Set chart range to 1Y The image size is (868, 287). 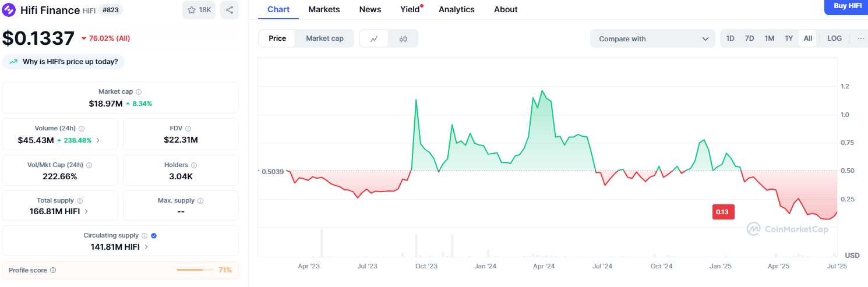[x=789, y=38]
